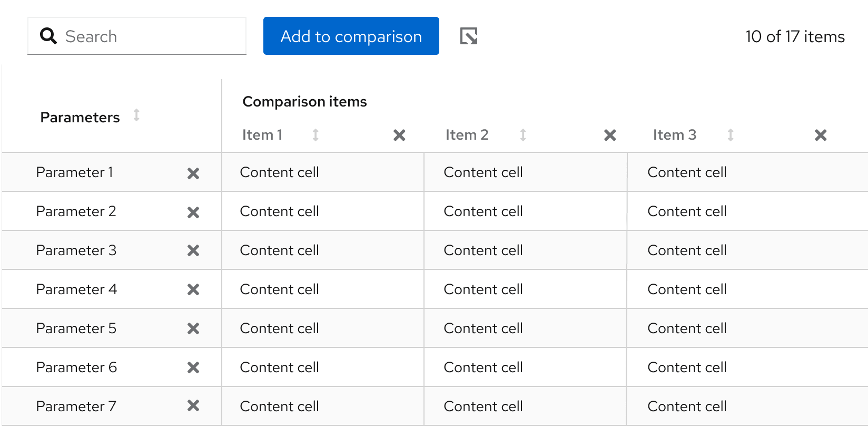Image resolution: width=868 pixels, height=426 pixels.
Task: Click the expand/export arrow icon
Action: point(468,36)
